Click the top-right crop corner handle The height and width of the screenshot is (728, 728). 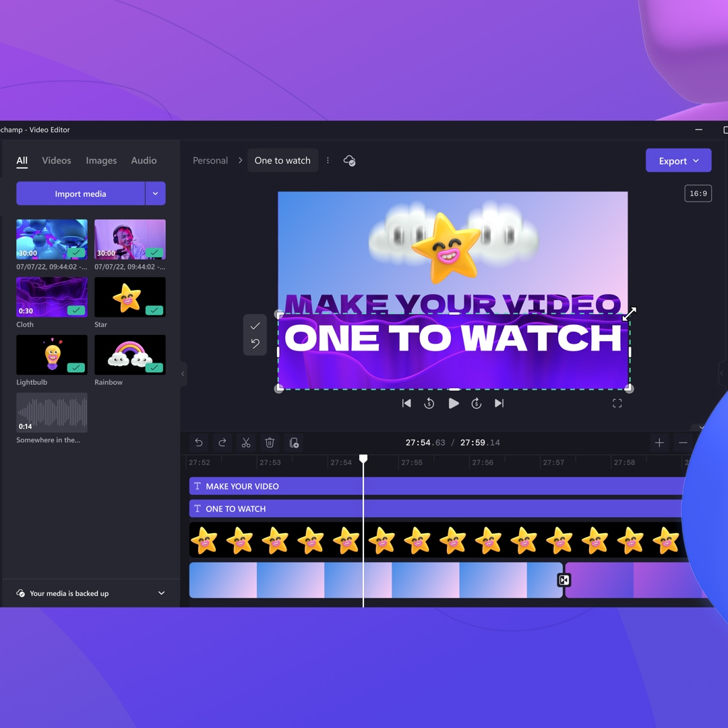(629, 314)
